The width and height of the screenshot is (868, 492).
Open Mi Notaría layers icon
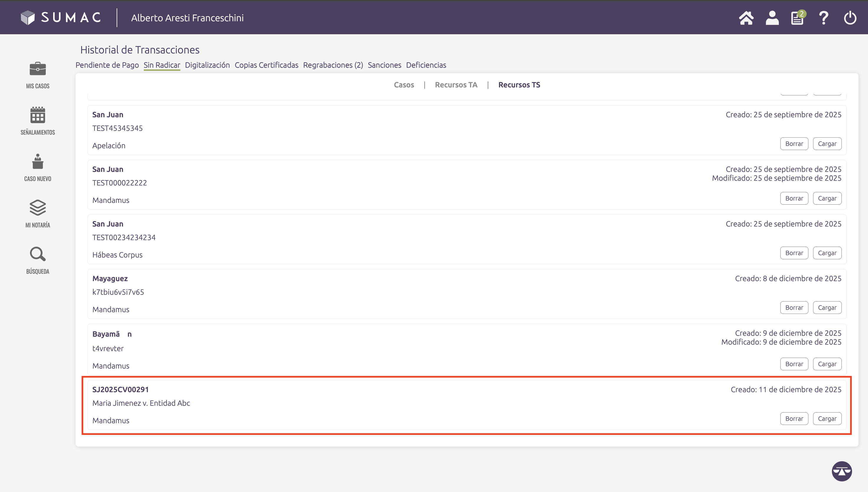point(37,208)
